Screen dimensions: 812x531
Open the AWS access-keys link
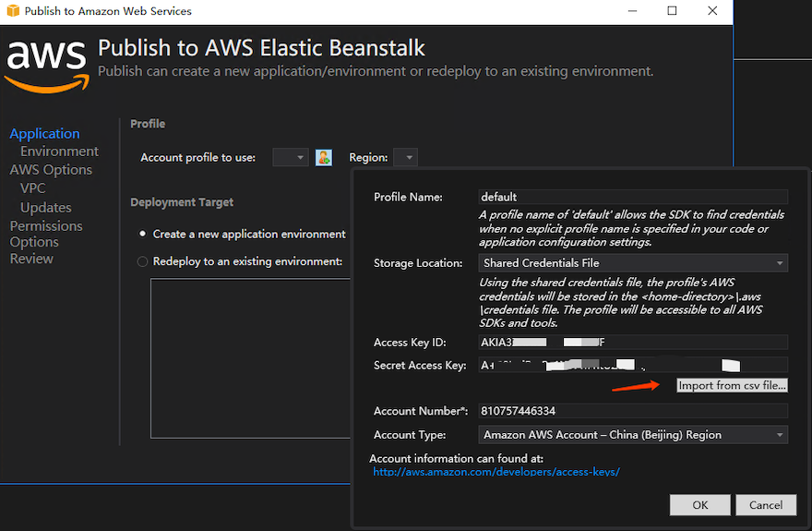coord(496,472)
